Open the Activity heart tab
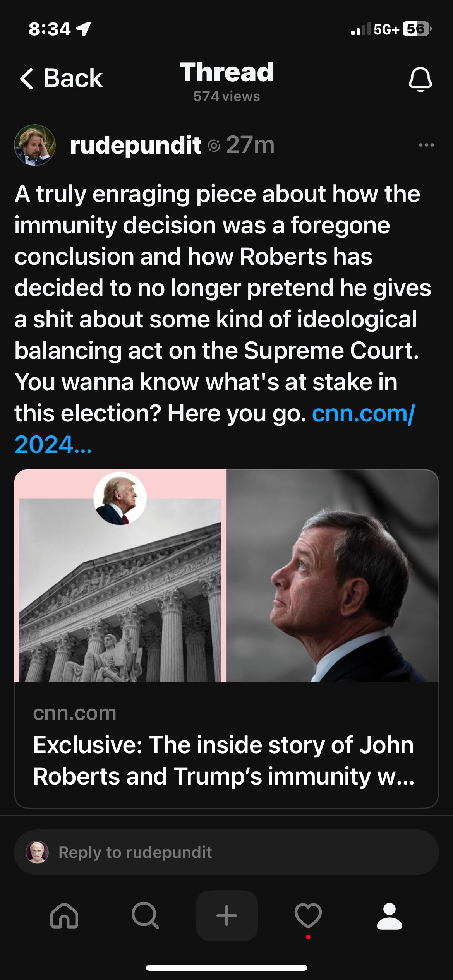The width and height of the screenshot is (453, 980). click(x=308, y=916)
